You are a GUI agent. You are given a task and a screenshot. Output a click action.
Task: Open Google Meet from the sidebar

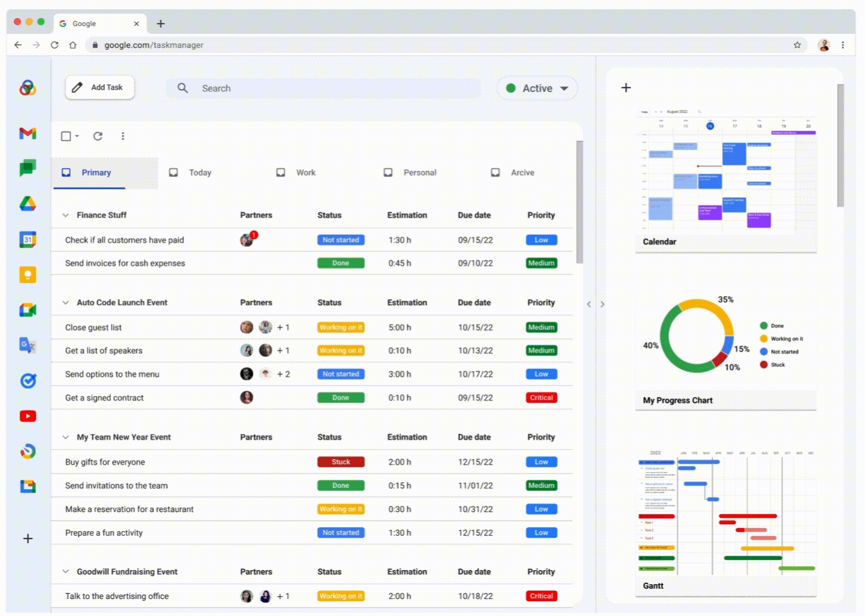28,309
